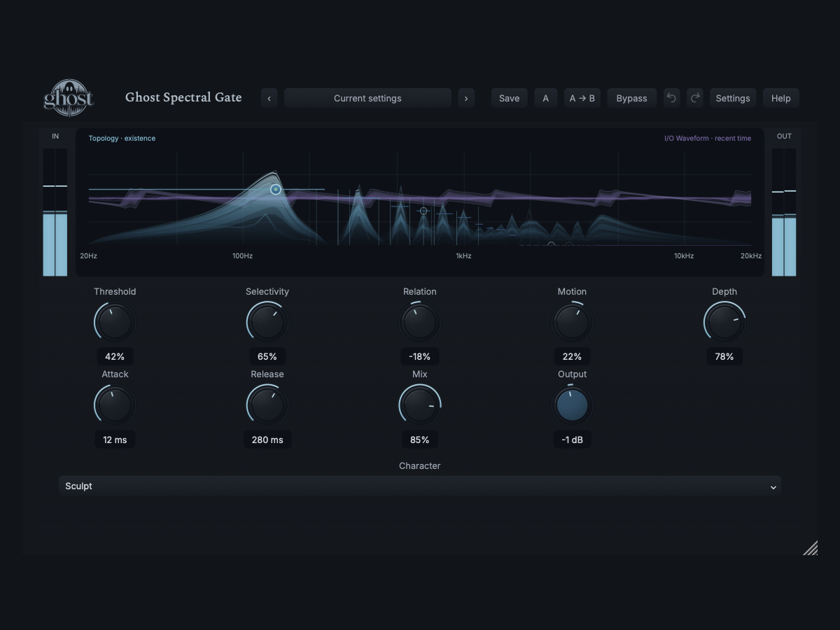The image size is (840, 630).
Task: Click the "I/O Waveform · recent time" label
Action: [708, 139]
